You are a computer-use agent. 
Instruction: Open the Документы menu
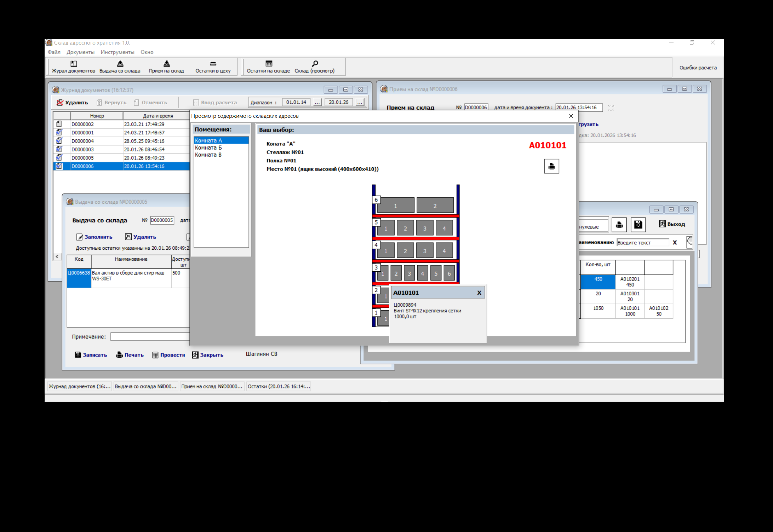click(x=80, y=52)
